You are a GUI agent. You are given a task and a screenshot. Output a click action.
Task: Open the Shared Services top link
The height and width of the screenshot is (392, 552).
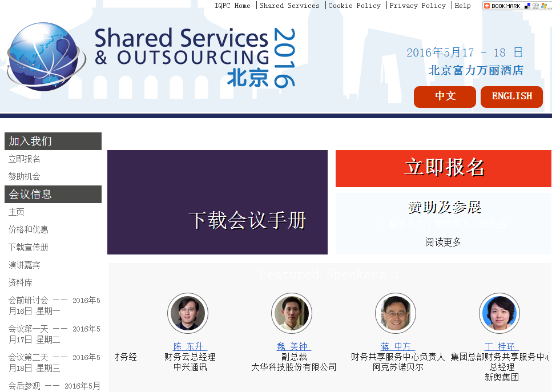coord(289,6)
